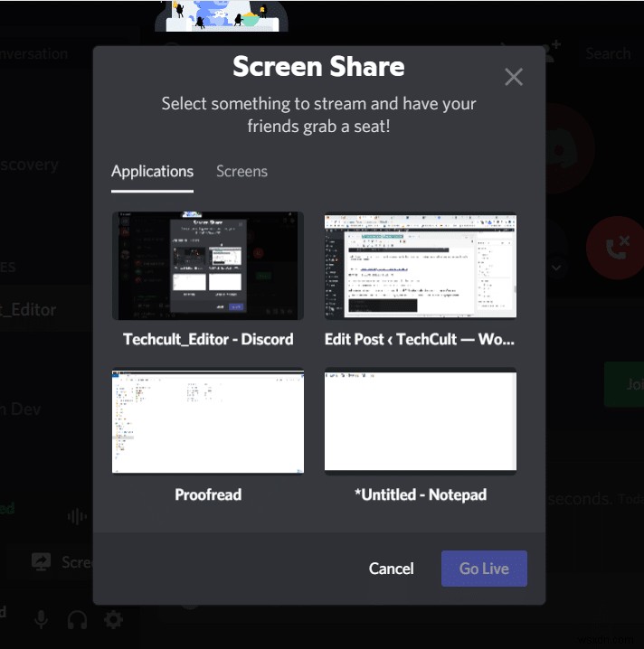644x649 pixels.
Task: Click the Search field in Discord header
Action: pyautogui.click(x=609, y=54)
